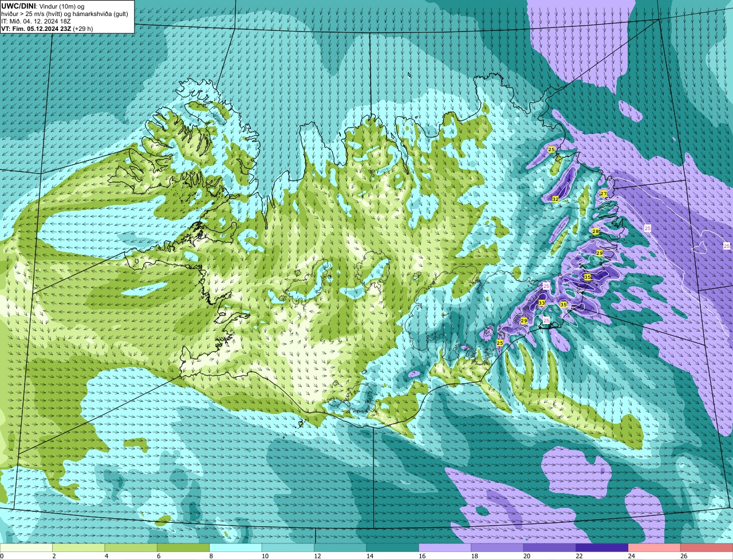
Task: Click the 20–22 m/s violet legend swatch
Action: [x=550, y=547]
